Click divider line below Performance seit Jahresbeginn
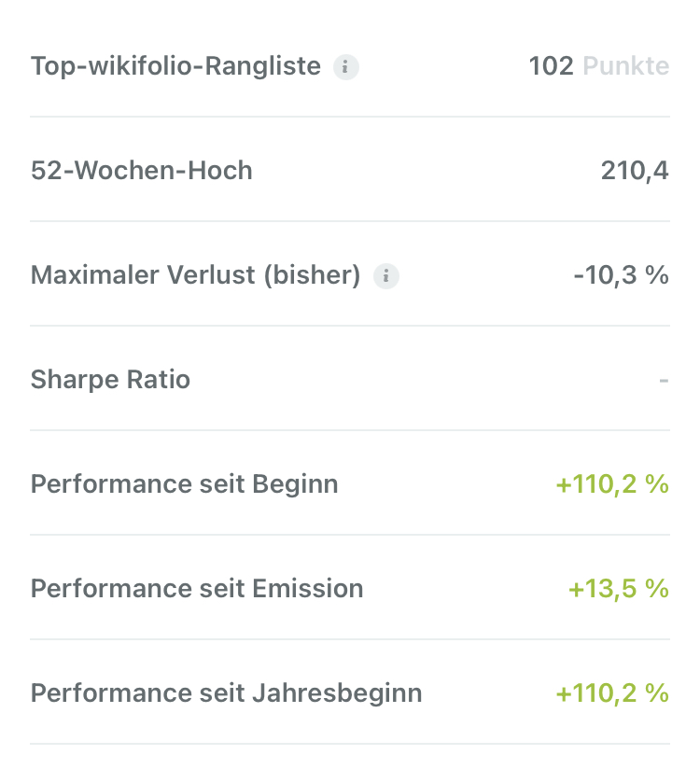Image resolution: width=700 pixels, height=769 pixels. tap(350, 744)
